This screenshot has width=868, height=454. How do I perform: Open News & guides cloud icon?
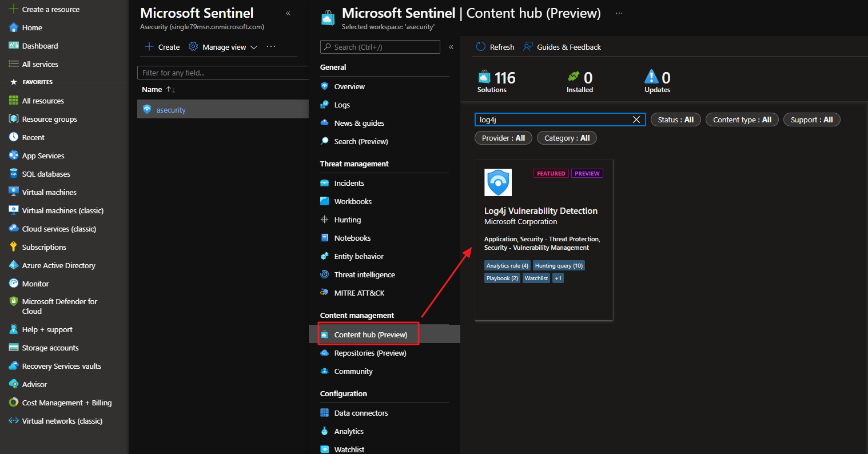[x=325, y=123]
